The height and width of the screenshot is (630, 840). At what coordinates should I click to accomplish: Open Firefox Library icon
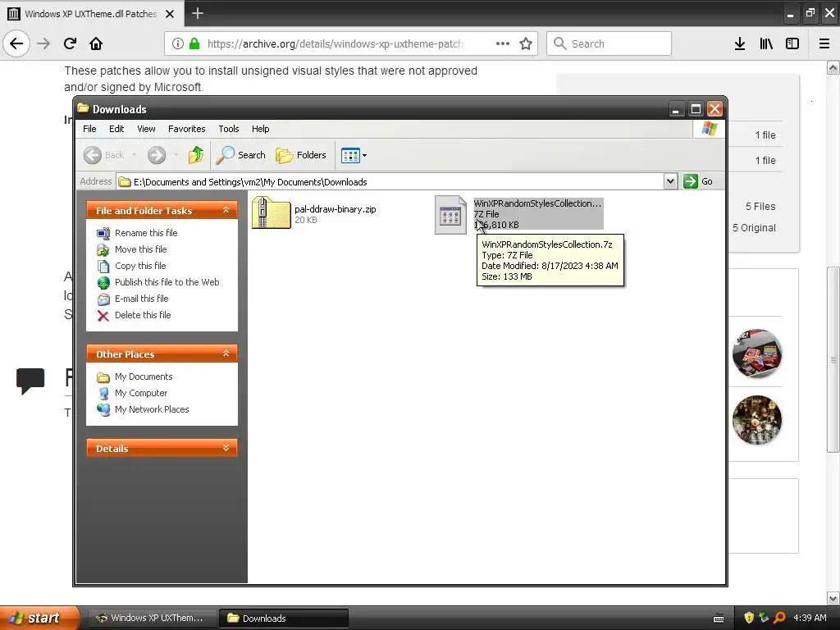[766, 43]
